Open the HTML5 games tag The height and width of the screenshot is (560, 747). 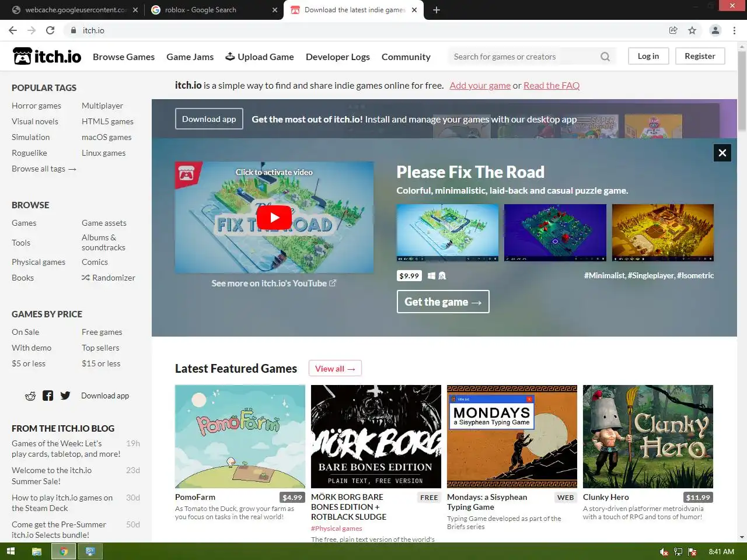[107, 121]
